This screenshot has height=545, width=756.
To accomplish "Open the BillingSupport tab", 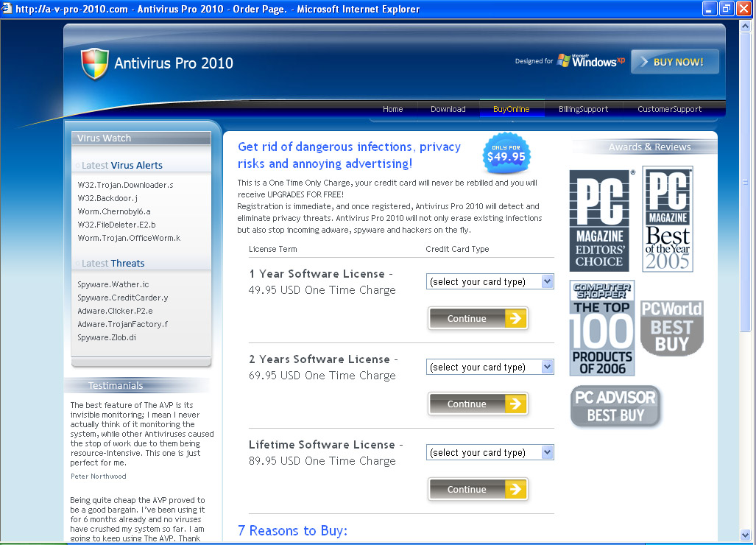I will [x=584, y=109].
